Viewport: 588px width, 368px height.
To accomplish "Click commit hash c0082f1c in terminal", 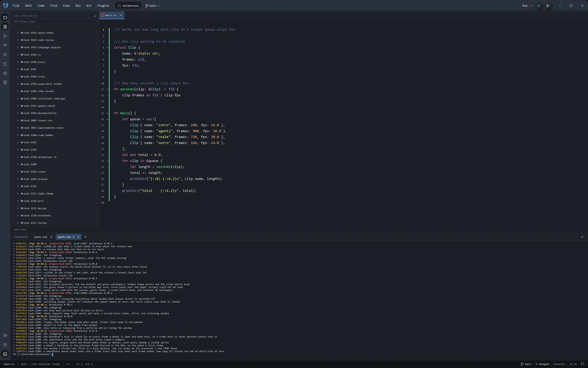I will pos(21,244).
